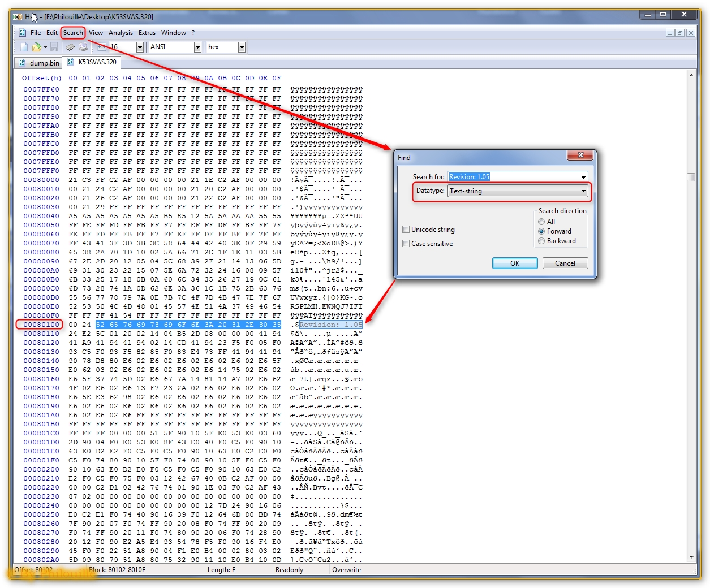Click the Open RAM chip icon
Viewport: 710px width, 588px height.
point(70,47)
